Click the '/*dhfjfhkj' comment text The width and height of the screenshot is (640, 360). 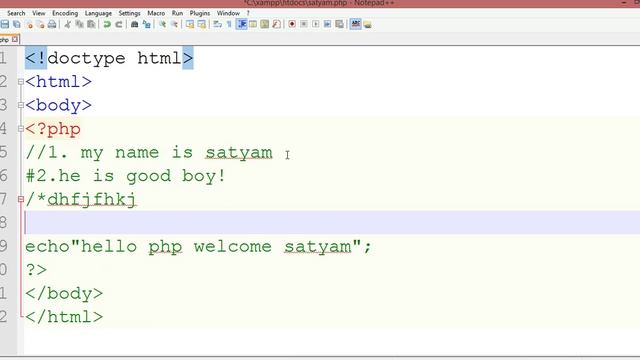tap(81, 200)
